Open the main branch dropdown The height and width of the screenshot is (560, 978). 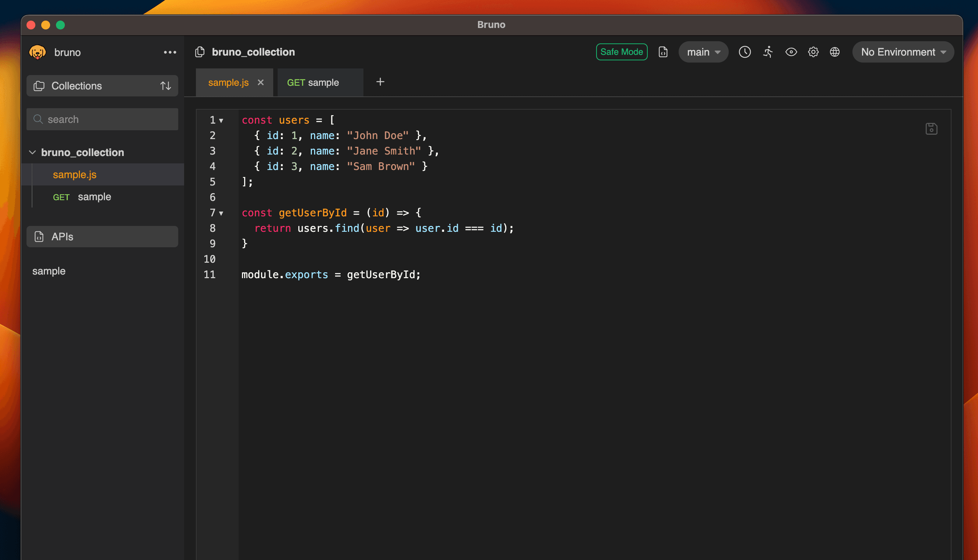(703, 52)
